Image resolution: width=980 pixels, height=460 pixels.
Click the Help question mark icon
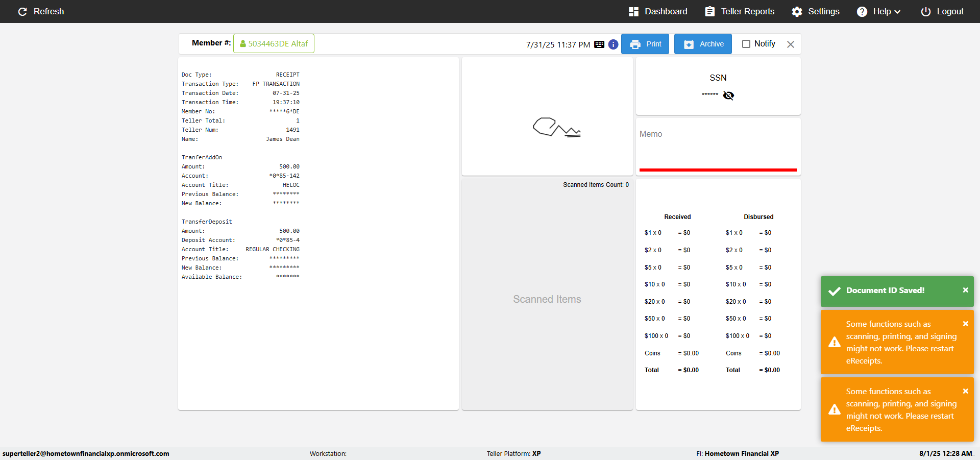[x=862, y=12]
